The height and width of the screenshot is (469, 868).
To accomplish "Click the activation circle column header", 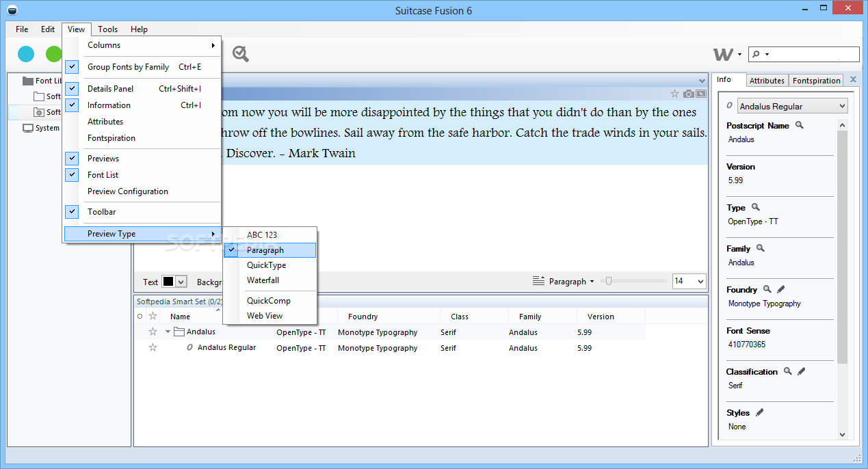I will (x=140, y=317).
